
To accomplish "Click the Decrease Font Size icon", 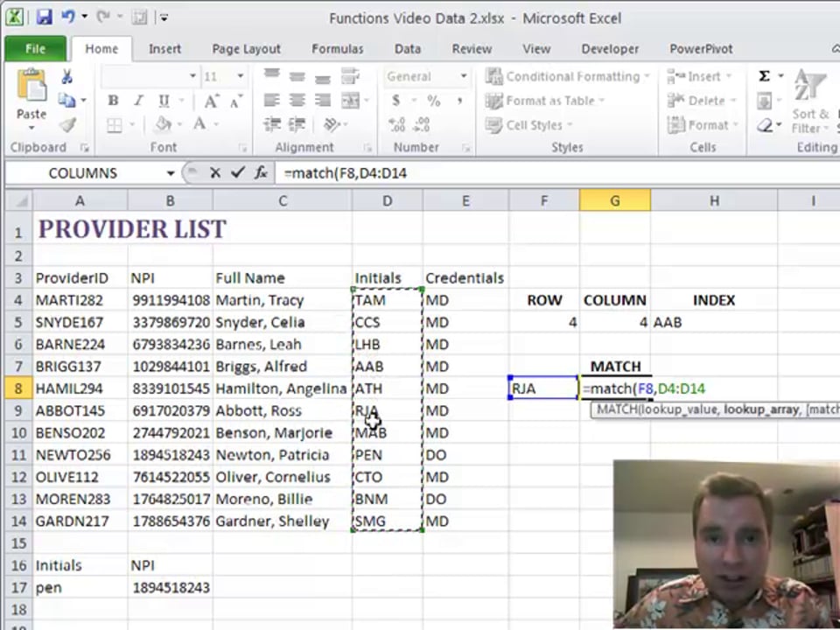I will pos(235,101).
